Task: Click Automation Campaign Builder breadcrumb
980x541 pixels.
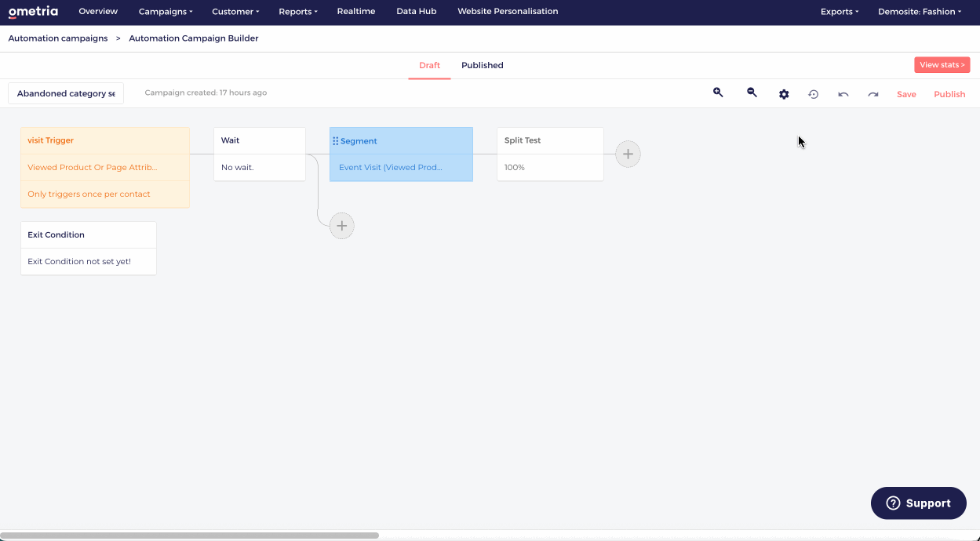Action: [x=194, y=38]
